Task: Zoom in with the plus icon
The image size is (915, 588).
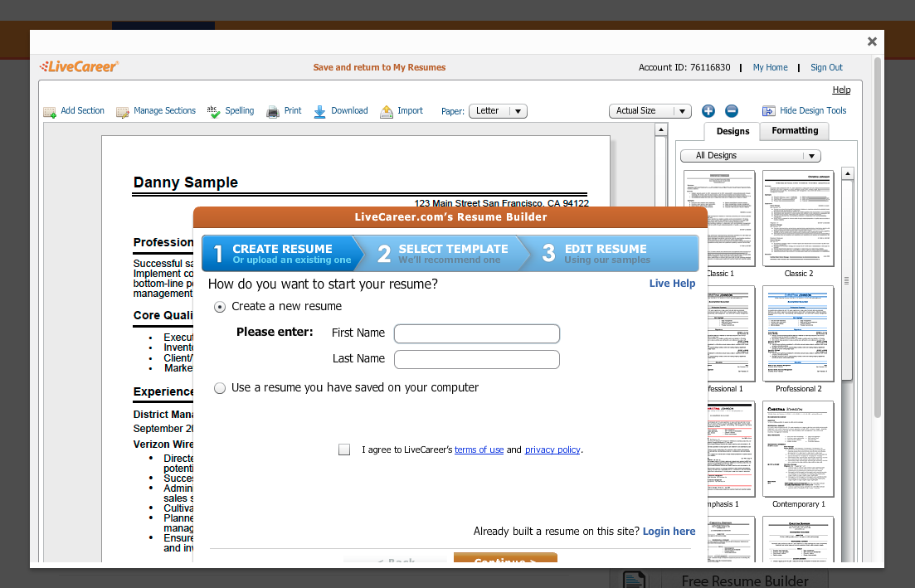Action: [708, 111]
